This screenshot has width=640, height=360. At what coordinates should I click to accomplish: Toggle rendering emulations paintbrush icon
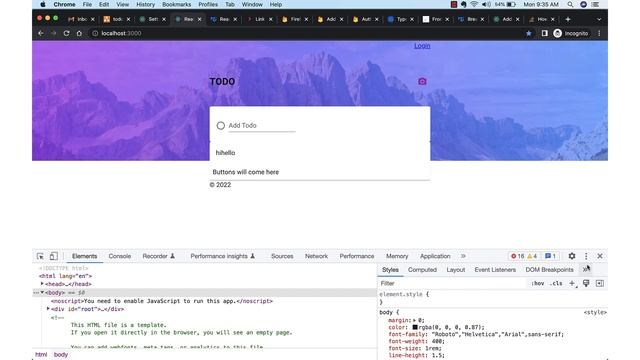[x=586, y=283]
